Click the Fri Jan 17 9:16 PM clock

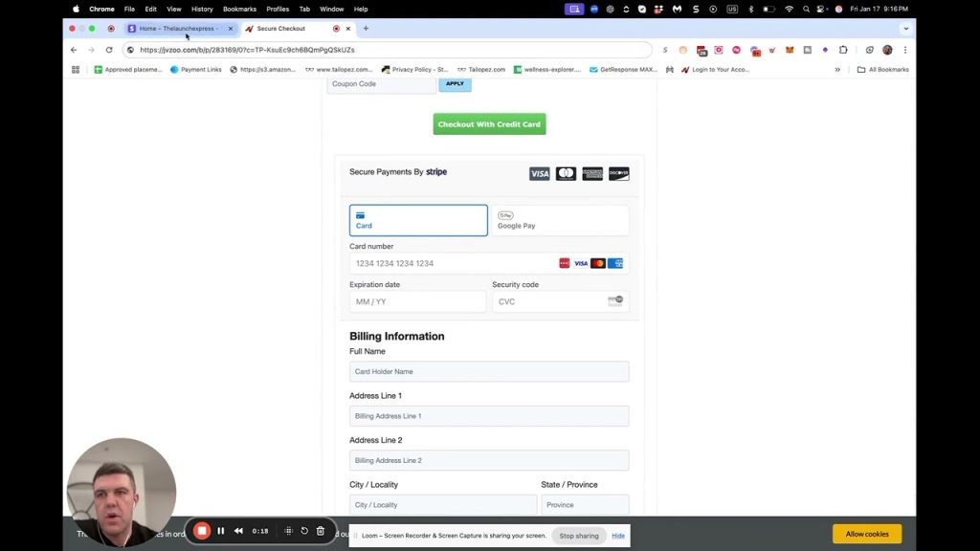pyautogui.click(x=879, y=9)
